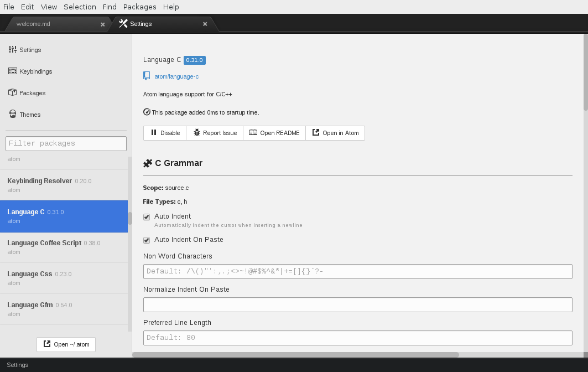Click the Normalize Indent On Paste field
The width and height of the screenshot is (588, 372).
358,304
